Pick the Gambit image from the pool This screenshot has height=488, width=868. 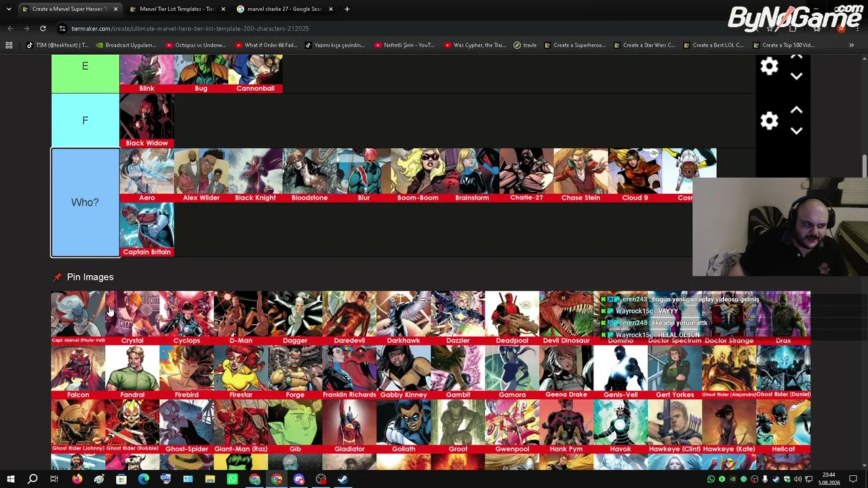(x=458, y=372)
